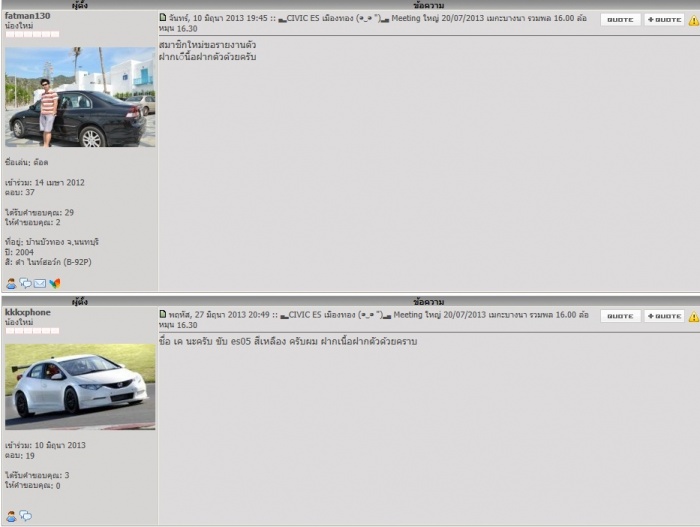Select kkkxphone's message mentioning es05
This screenshot has width=700, height=527.
(288, 341)
